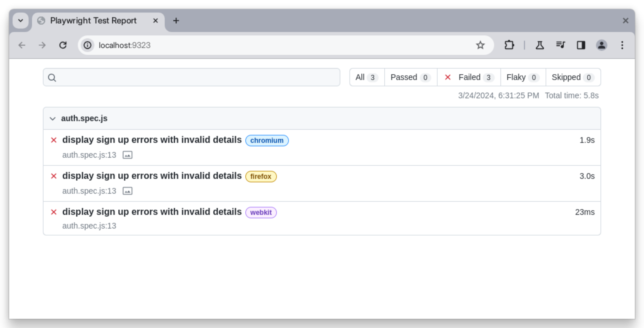Open the tab search dropdown
The height and width of the screenshot is (328, 644).
pyautogui.click(x=21, y=21)
